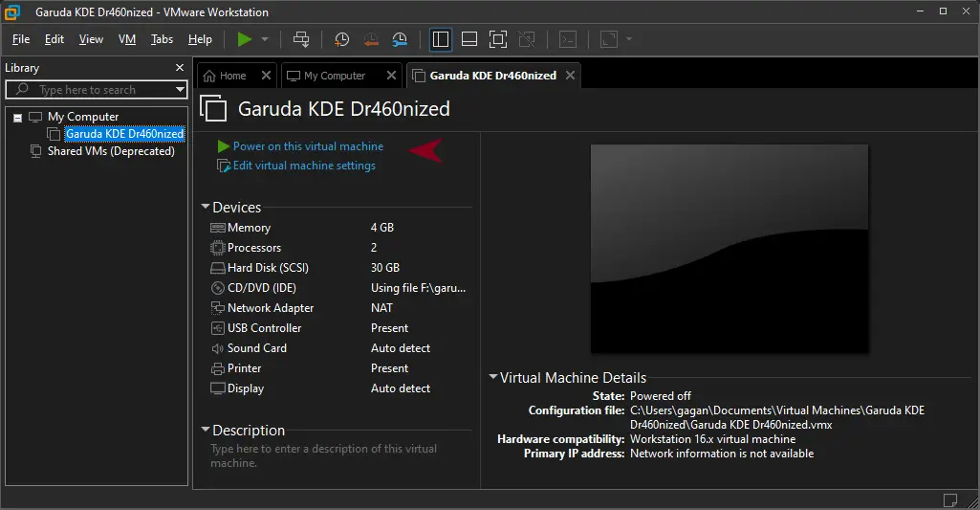Open the Tabs menu
Screen dimensions: 980x510
tap(162, 39)
